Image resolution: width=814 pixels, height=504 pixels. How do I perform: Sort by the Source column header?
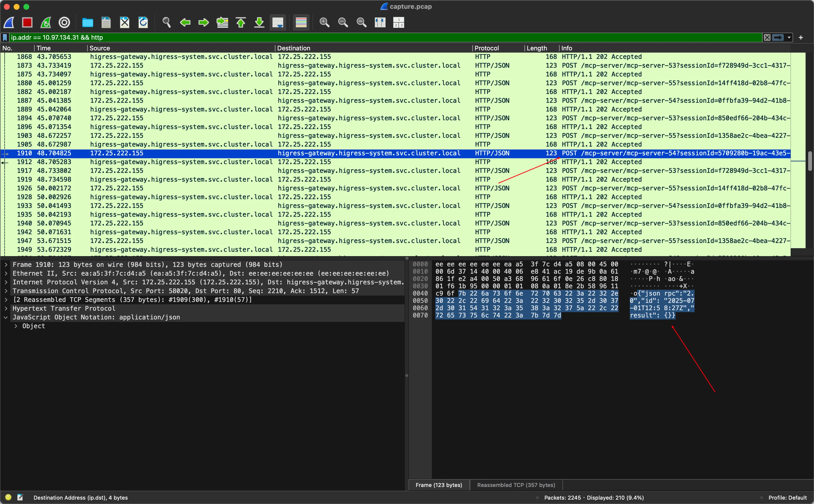181,48
